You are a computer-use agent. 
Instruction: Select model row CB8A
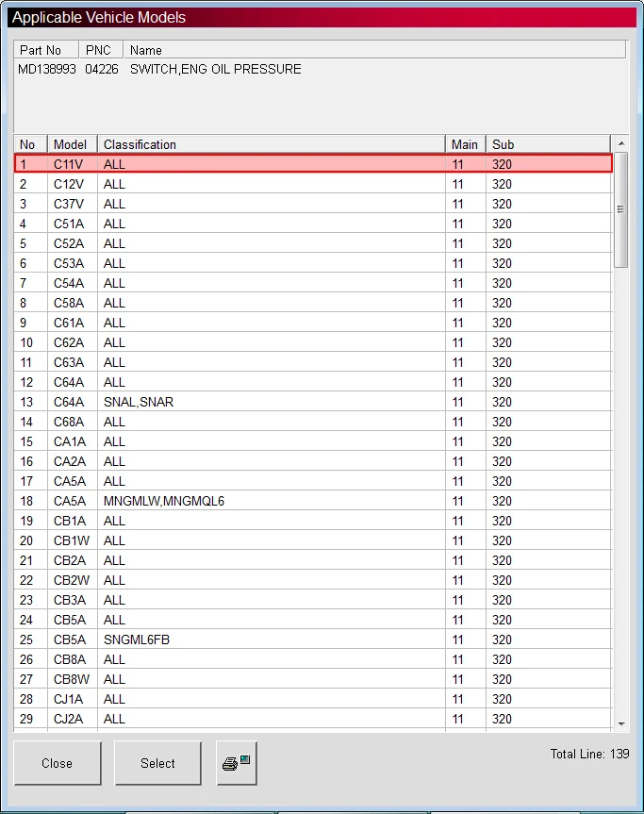point(313,658)
